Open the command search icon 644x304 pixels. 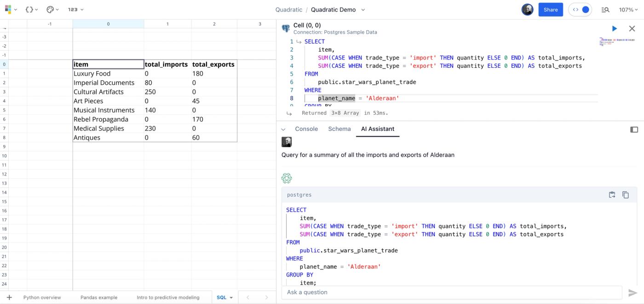point(605,10)
